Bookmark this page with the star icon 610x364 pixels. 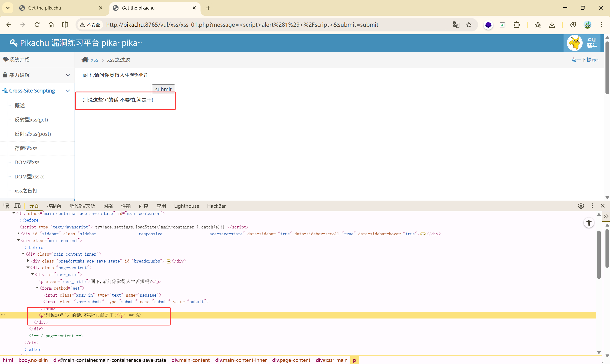(469, 25)
